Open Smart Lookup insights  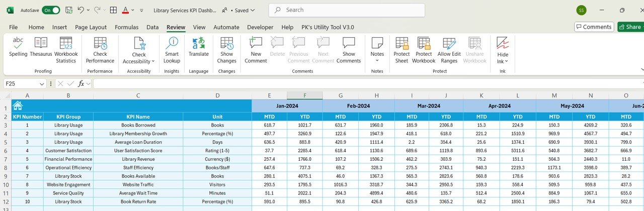(x=172, y=46)
